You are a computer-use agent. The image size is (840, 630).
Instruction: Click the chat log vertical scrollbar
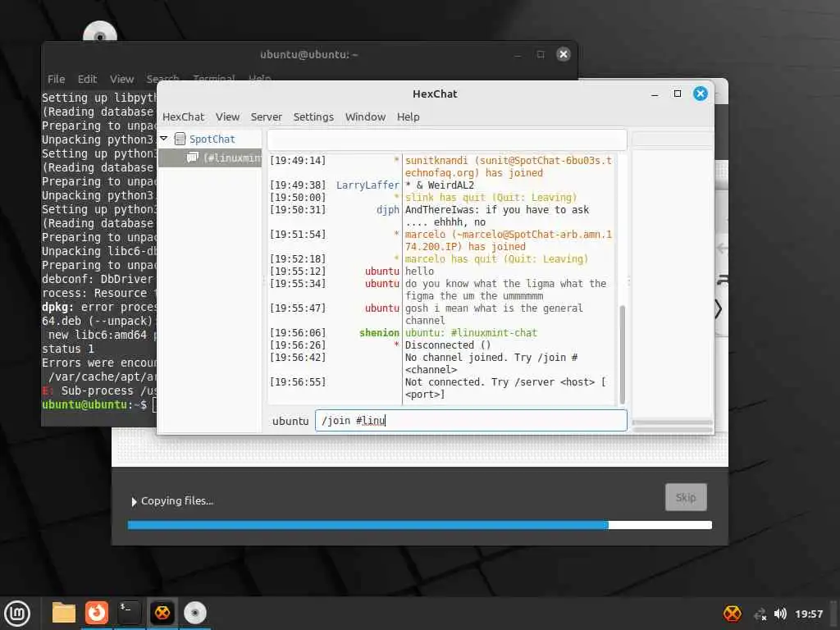622,354
